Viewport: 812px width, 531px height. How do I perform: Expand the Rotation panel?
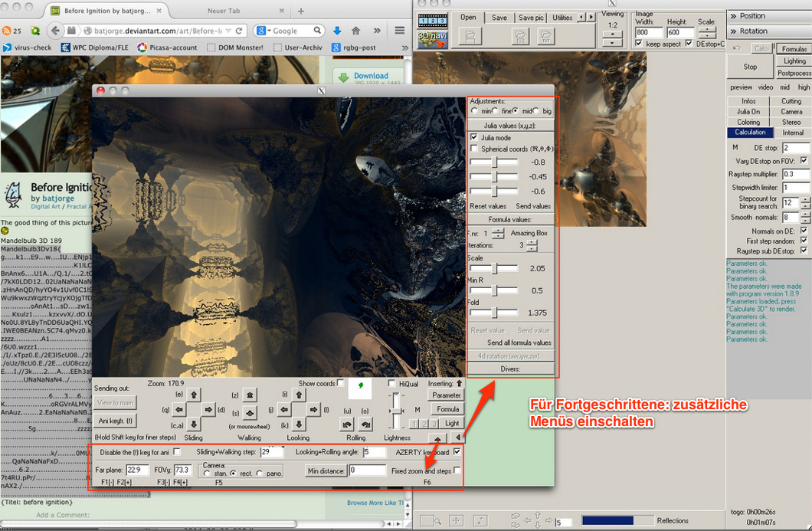768,31
